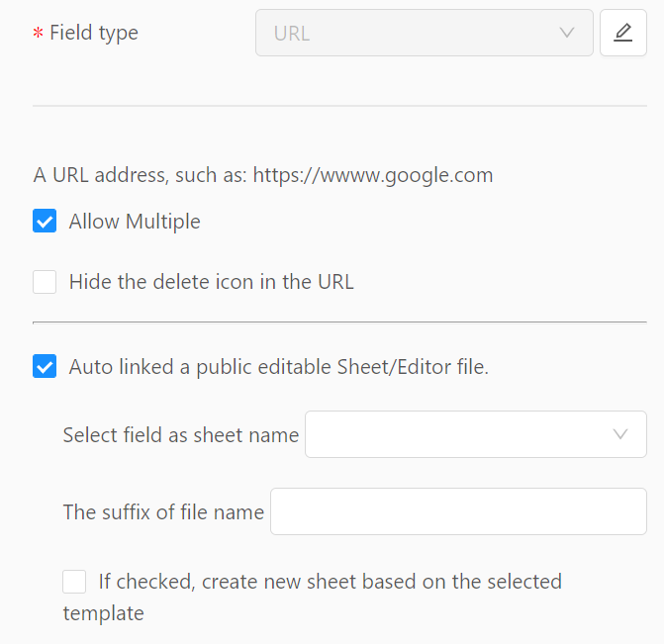Screen dimensions: 664x644
Task: Click the chevron arrow in the URL selector
Action: tap(567, 33)
